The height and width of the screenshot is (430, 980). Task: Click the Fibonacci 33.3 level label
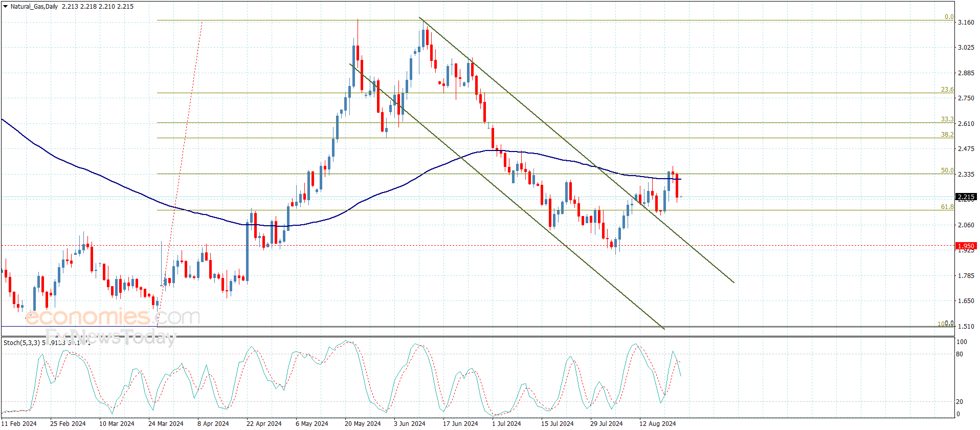pos(947,119)
